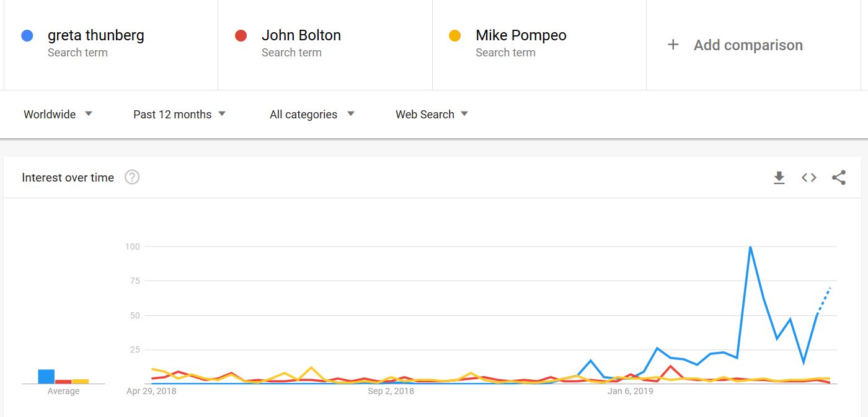Click the Add comparison button
The image size is (868, 417).
[748, 45]
